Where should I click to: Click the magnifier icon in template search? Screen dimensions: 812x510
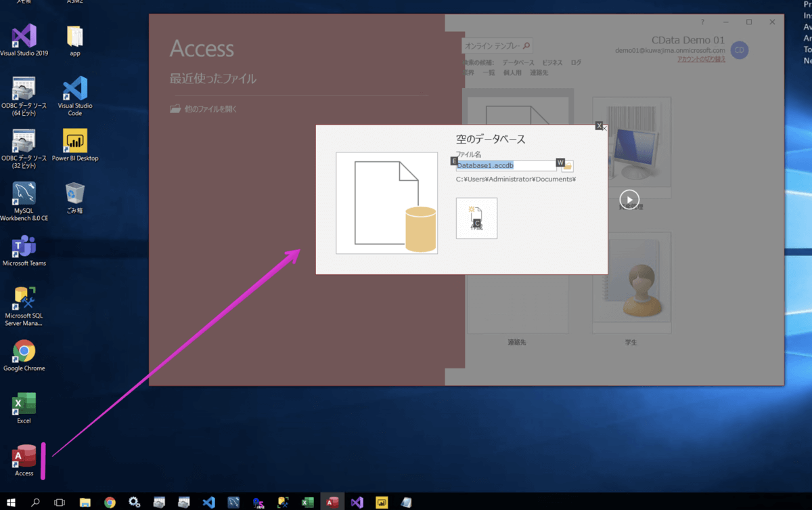point(526,46)
